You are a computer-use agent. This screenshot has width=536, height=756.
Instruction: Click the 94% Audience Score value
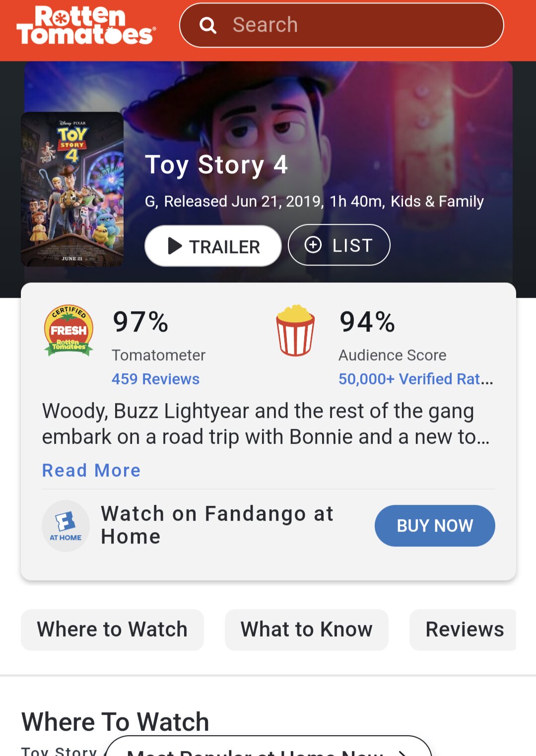pyautogui.click(x=367, y=322)
